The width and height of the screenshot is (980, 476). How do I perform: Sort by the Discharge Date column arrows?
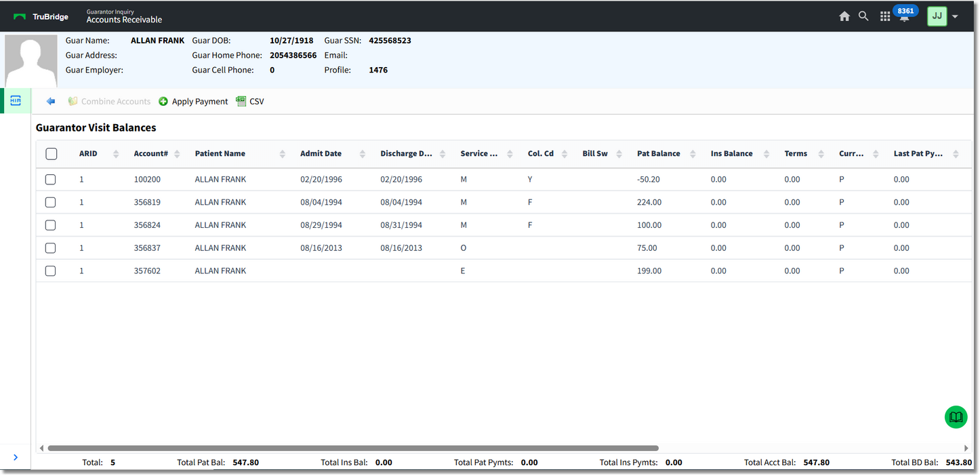point(443,154)
